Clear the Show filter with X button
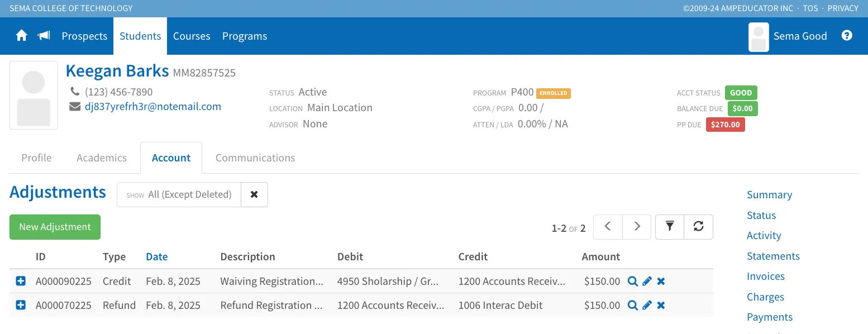The image size is (868, 334). pyautogui.click(x=254, y=194)
